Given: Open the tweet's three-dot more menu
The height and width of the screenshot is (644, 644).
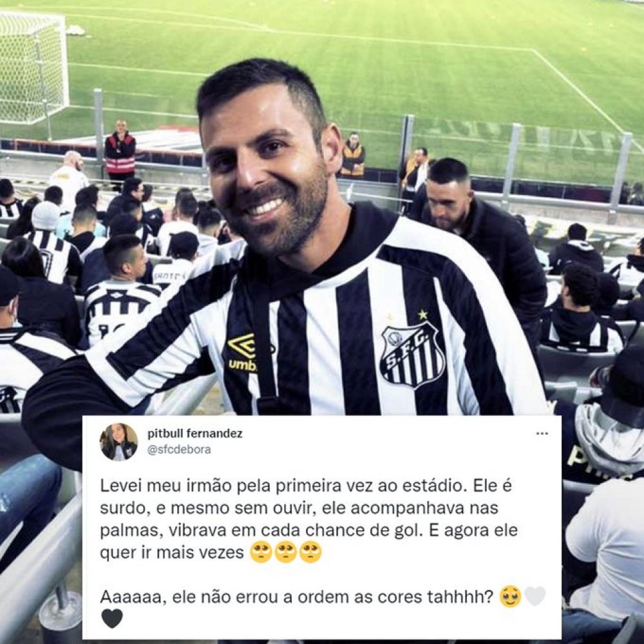Looking at the screenshot, I should pyautogui.click(x=542, y=433).
